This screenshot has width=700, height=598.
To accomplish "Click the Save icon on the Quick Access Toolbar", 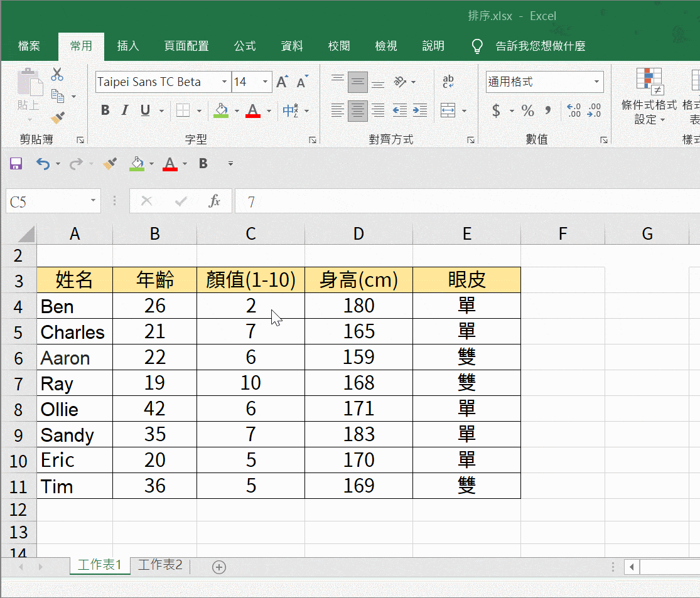I will [16, 164].
